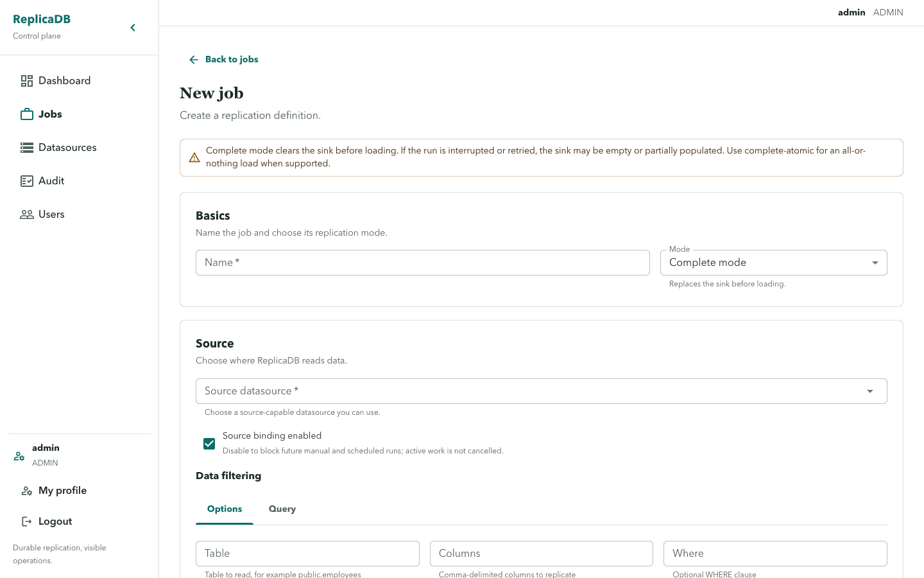Click admin username in top bar

click(x=851, y=13)
